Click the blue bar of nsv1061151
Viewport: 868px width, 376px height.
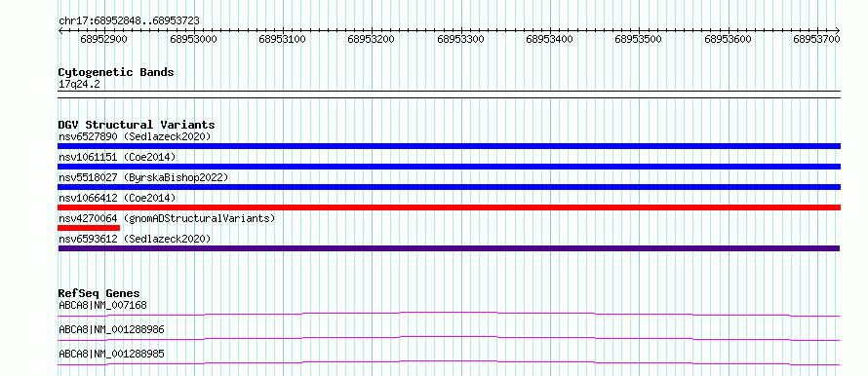point(450,167)
